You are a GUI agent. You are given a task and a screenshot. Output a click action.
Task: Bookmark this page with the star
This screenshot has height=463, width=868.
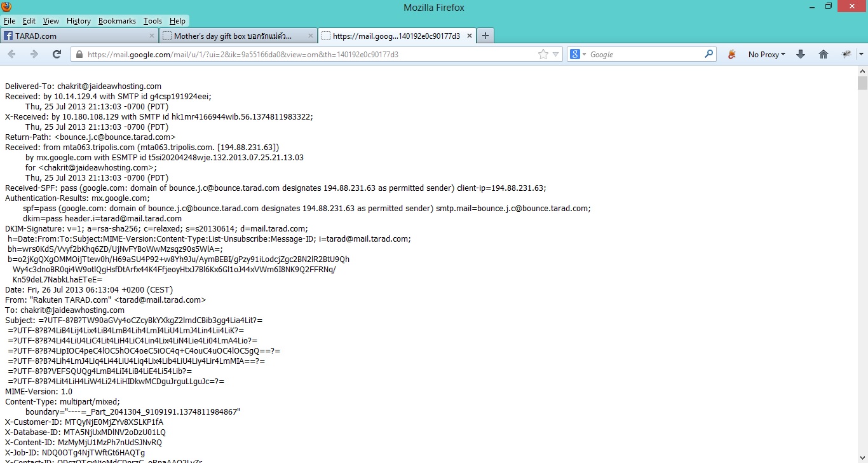(543, 55)
